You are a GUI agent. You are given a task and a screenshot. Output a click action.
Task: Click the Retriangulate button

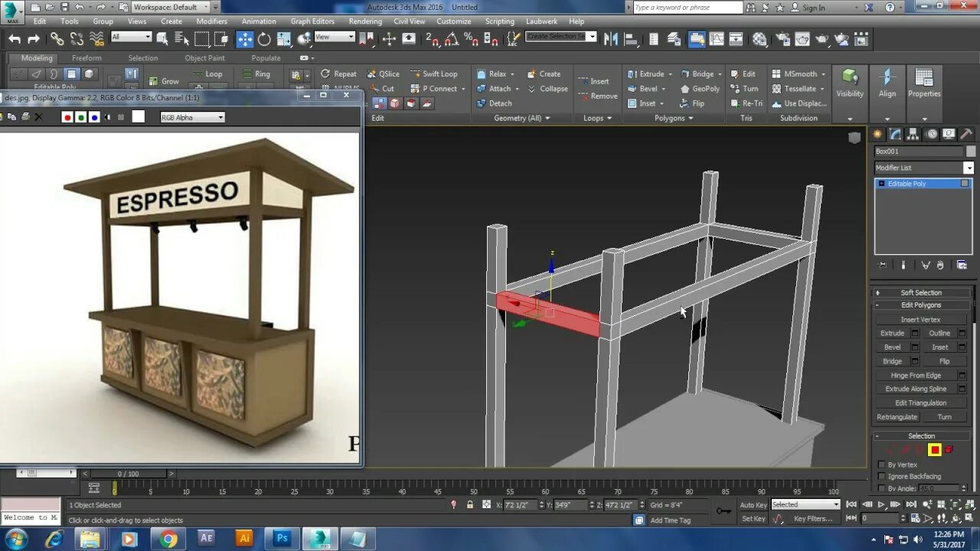click(x=897, y=417)
